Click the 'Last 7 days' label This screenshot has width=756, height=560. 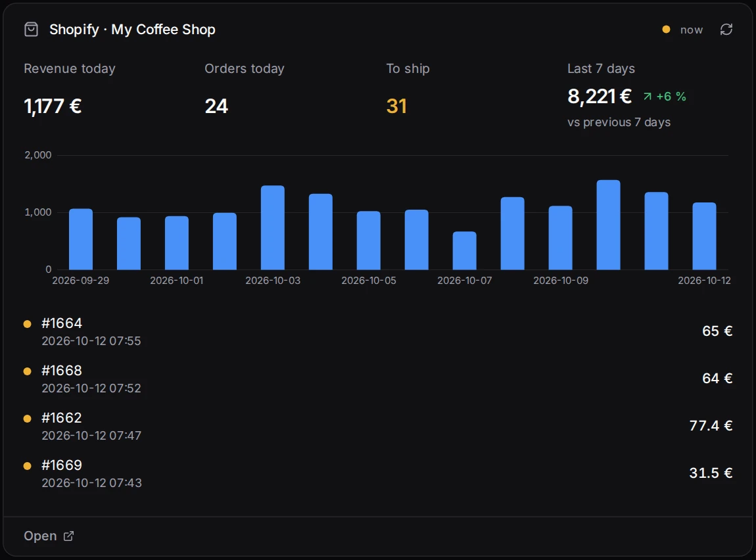[x=601, y=68]
